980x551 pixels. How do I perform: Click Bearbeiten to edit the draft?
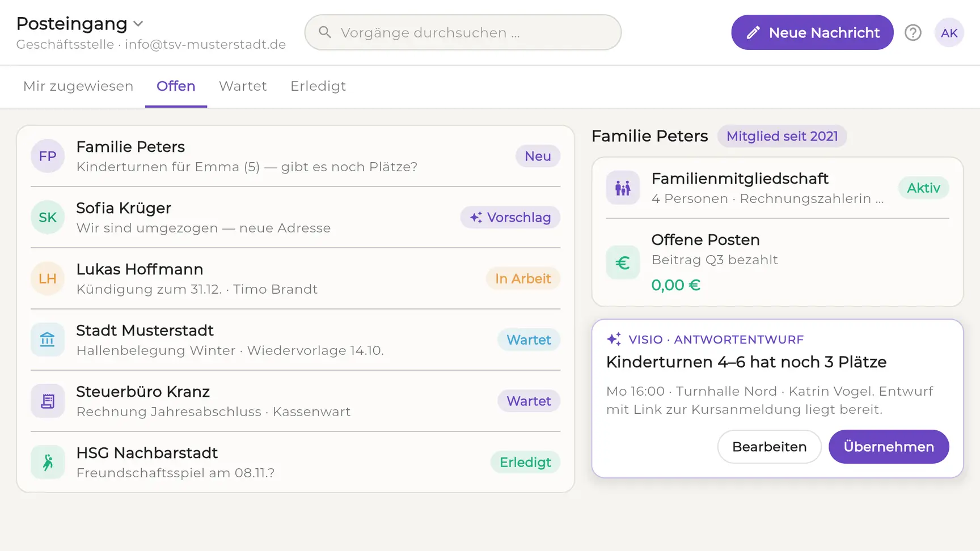769,447
